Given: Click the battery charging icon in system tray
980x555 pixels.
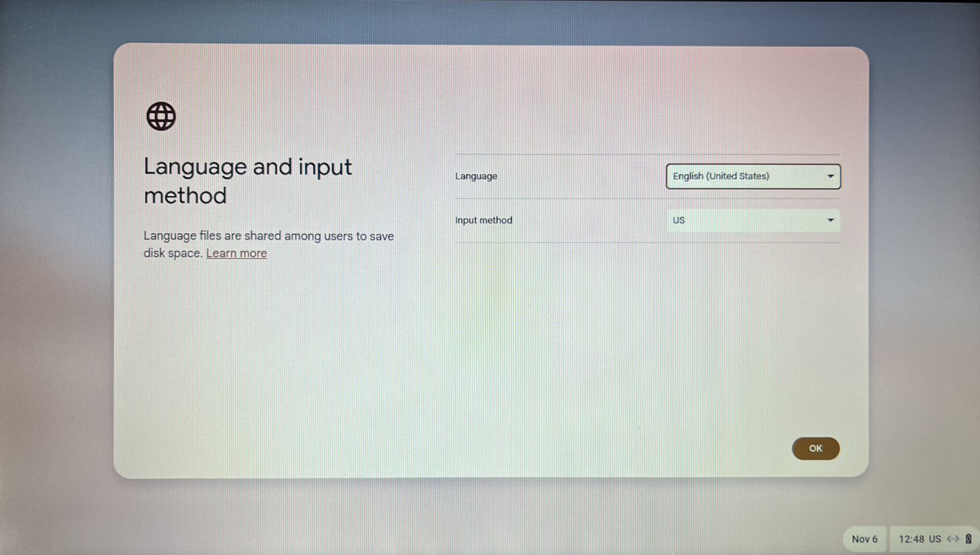Looking at the screenshot, I should [968, 540].
